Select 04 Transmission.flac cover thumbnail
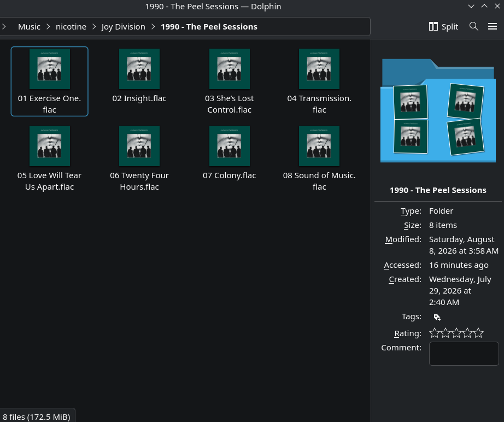Screen dimensions: 504x422 pyautogui.click(x=319, y=69)
